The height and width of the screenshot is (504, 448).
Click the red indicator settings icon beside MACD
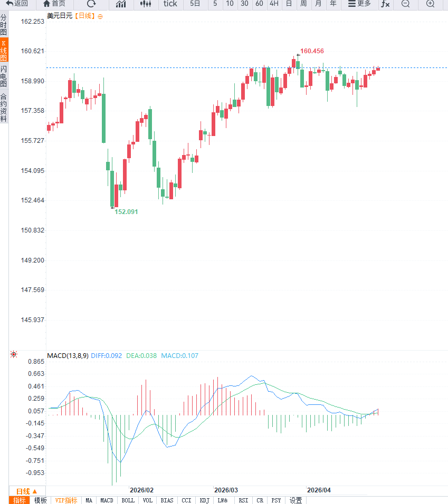[14, 355]
